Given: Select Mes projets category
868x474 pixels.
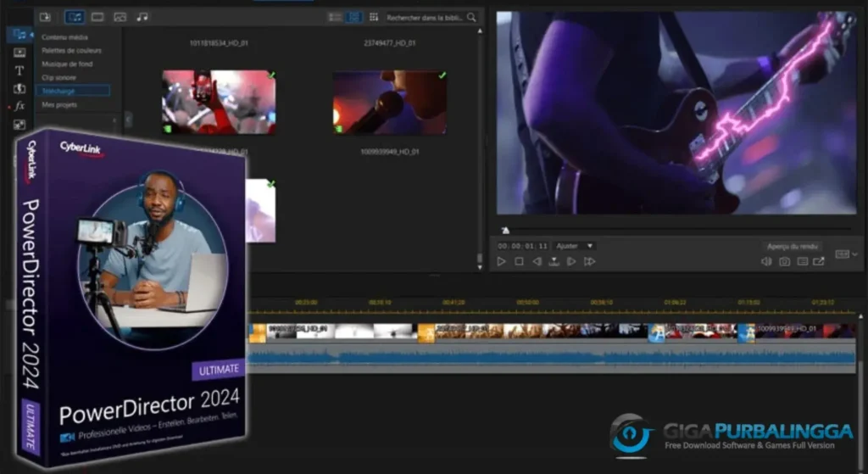Looking at the screenshot, I should (x=59, y=104).
